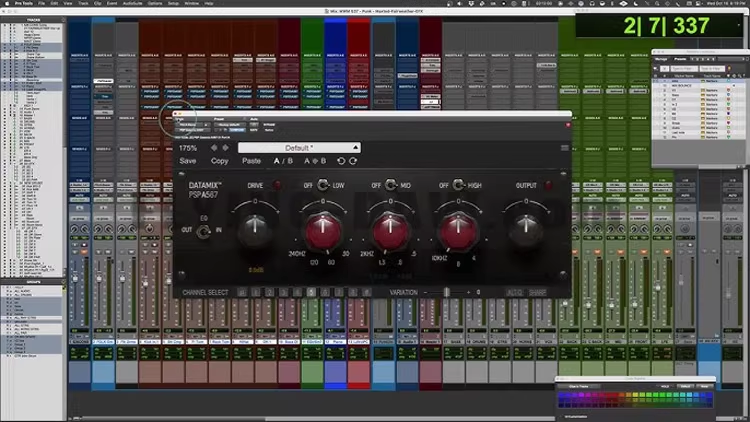The width and height of the screenshot is (750, 422).
Task: Click the red Drive clip LED
Action: click(x=277, y=185)
